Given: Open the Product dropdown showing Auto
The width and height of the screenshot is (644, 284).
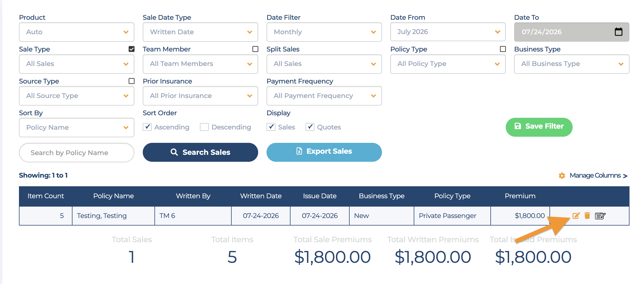Looking at the screenshot, I should (x=77, y=32).
